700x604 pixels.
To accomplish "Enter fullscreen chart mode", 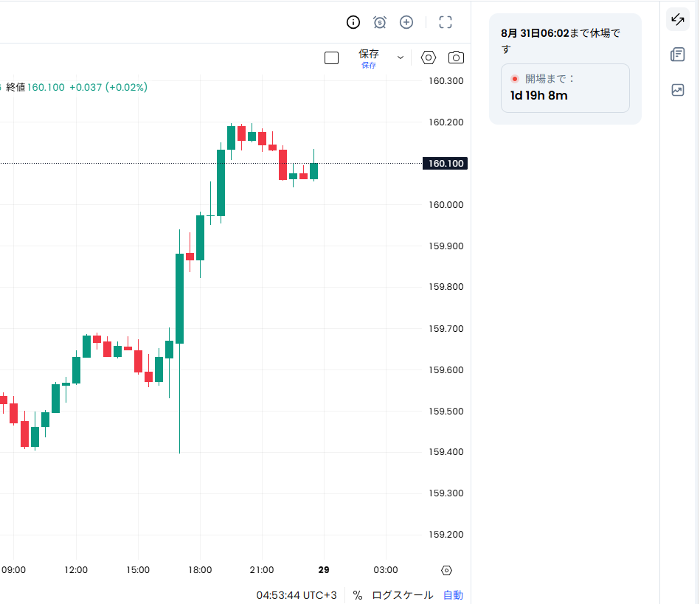I will pos(446,22).
